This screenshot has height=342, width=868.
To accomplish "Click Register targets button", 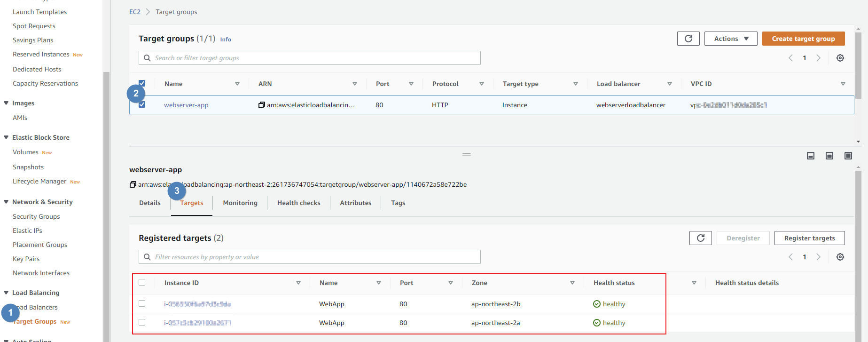I will (x=810, y=238).
